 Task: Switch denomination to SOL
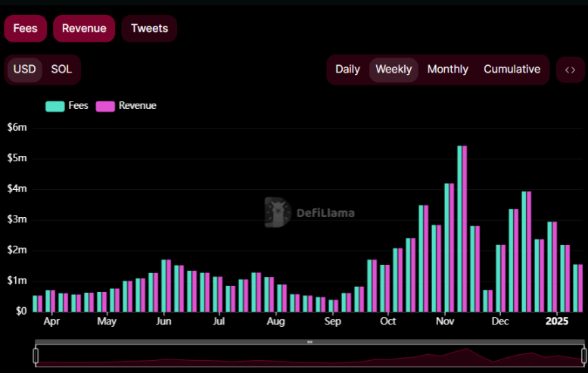[61, 70]
